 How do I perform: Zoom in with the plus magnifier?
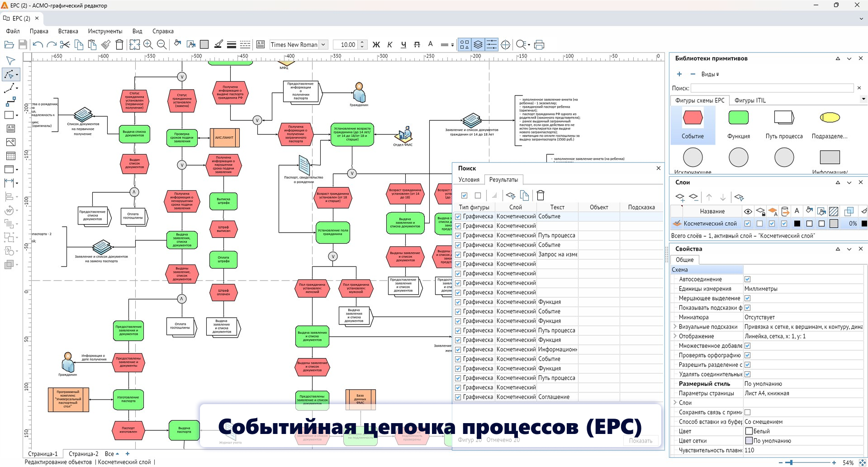(x=148, y=44)
